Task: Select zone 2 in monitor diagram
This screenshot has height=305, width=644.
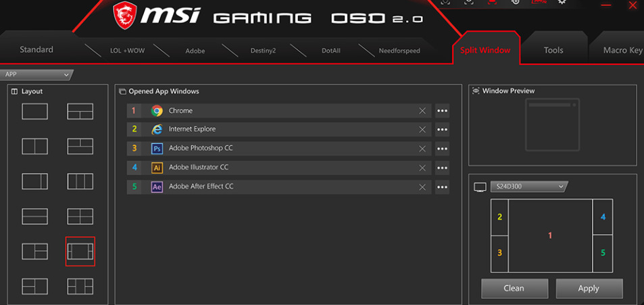Action: [x=500, y=217]
